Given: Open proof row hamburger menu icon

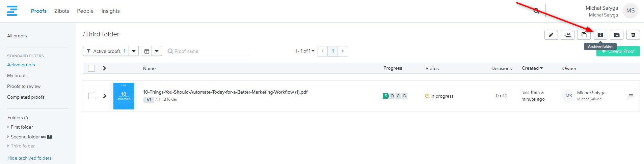Looking at the screenshot, I should pos(631,96).
